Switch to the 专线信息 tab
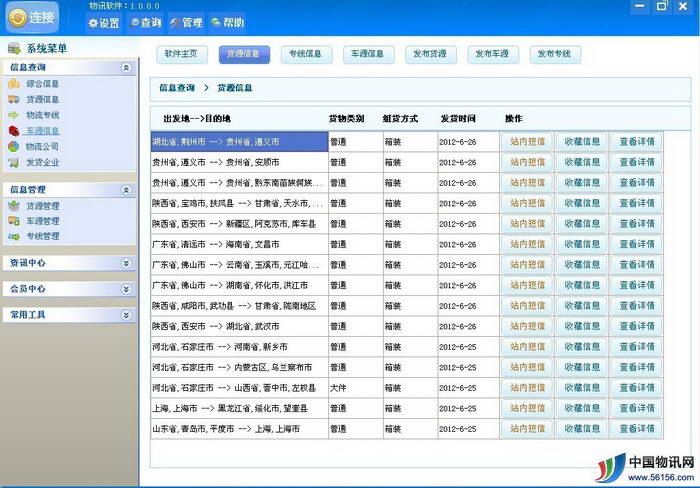Image resolution: width=700 pixels, height=488 pixels. coord(306,54)
